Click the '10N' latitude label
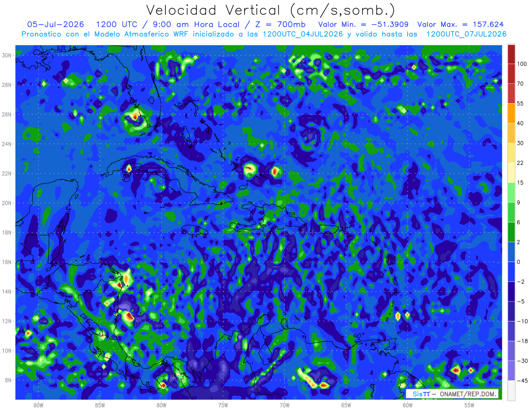 tap(8, 351)
